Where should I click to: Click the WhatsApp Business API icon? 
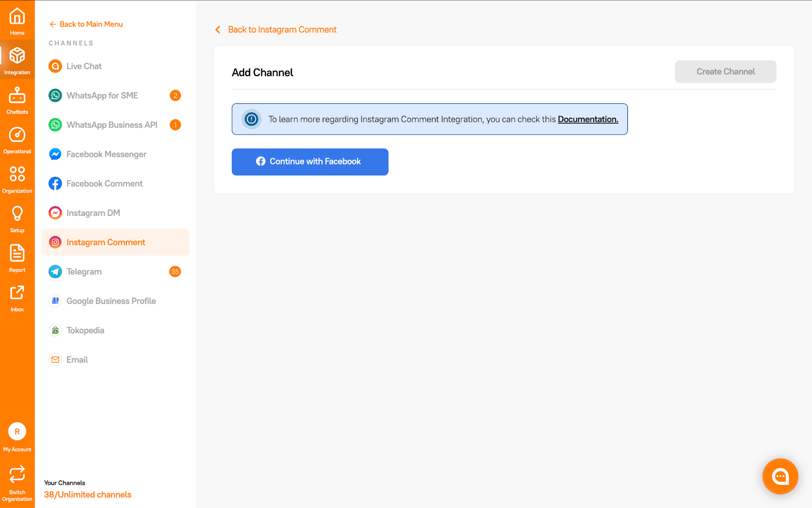(55, 125)
